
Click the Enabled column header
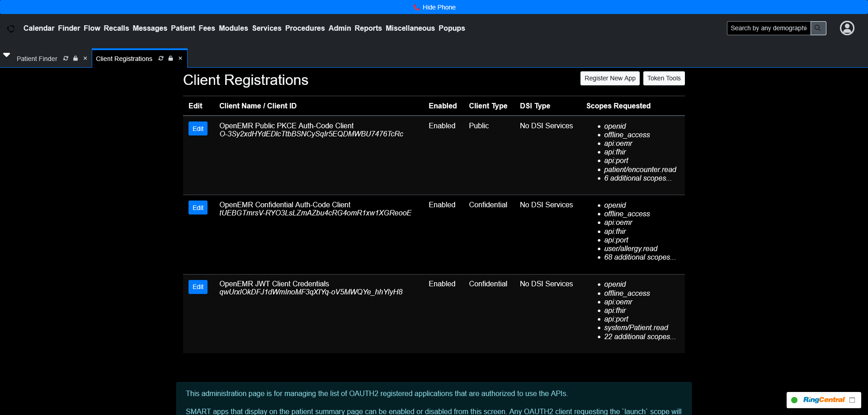point(443,106)
